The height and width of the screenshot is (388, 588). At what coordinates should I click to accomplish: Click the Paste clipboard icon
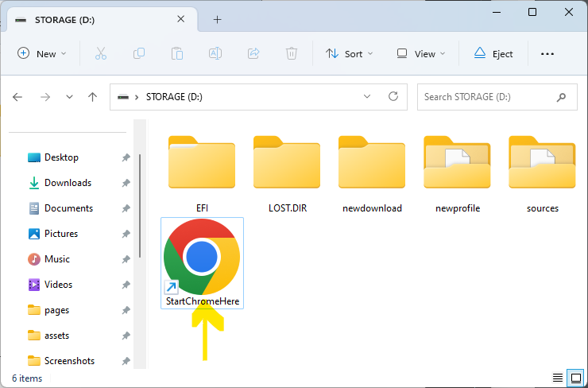click(x=177, y=53)
